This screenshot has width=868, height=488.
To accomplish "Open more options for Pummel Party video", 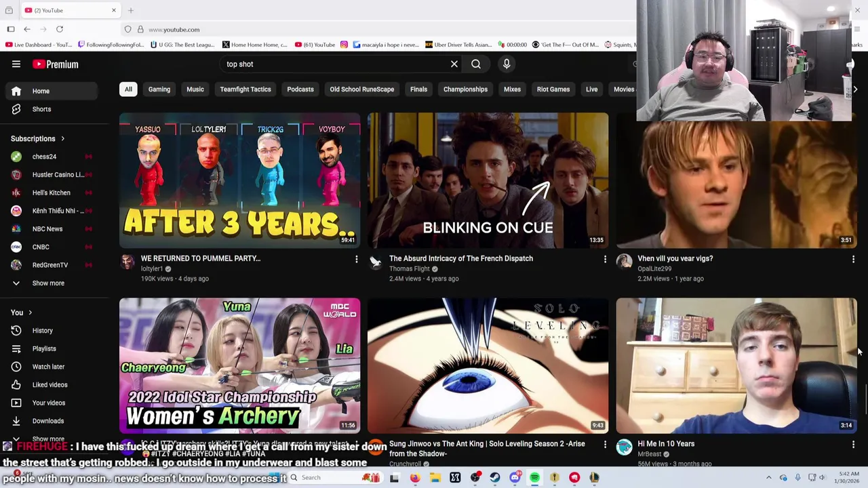I will click(x=356, y=259).
